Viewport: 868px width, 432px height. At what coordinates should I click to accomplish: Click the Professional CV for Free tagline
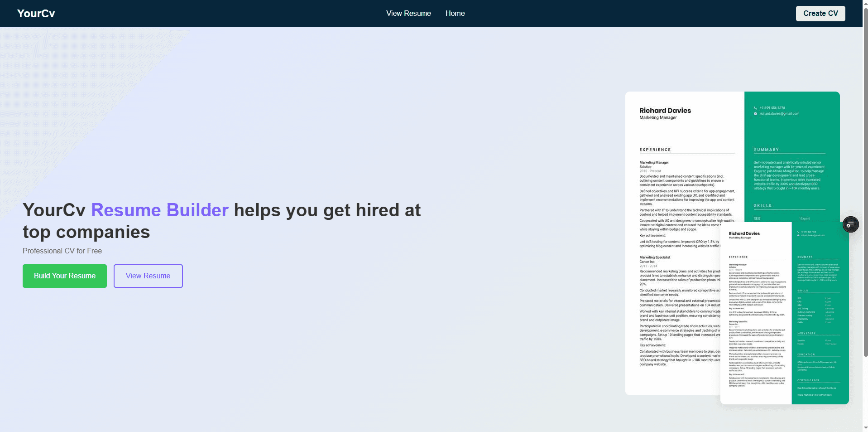click(62, 251)
